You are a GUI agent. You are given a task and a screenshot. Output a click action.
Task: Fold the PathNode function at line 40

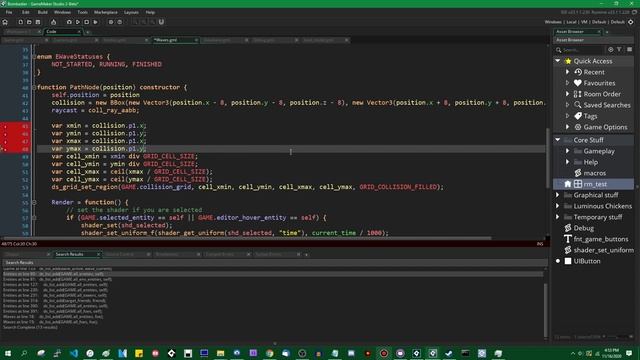pos(34,87)
